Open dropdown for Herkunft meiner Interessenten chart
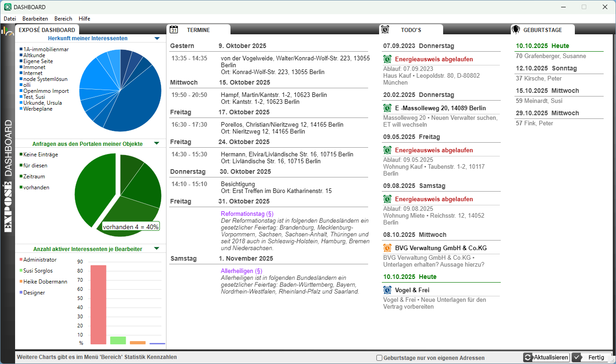 [x=157, y=38]
